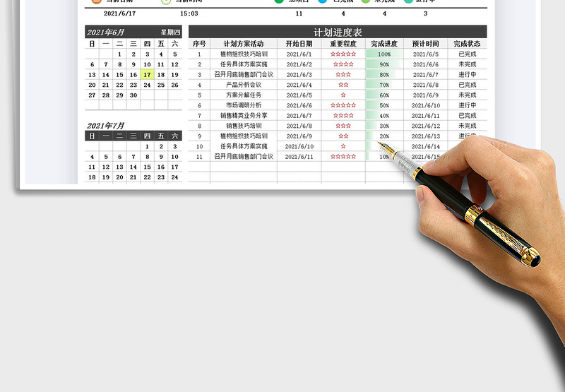
Task: Select sequence number 8 in 序号 column
Action: coord(199,126)
